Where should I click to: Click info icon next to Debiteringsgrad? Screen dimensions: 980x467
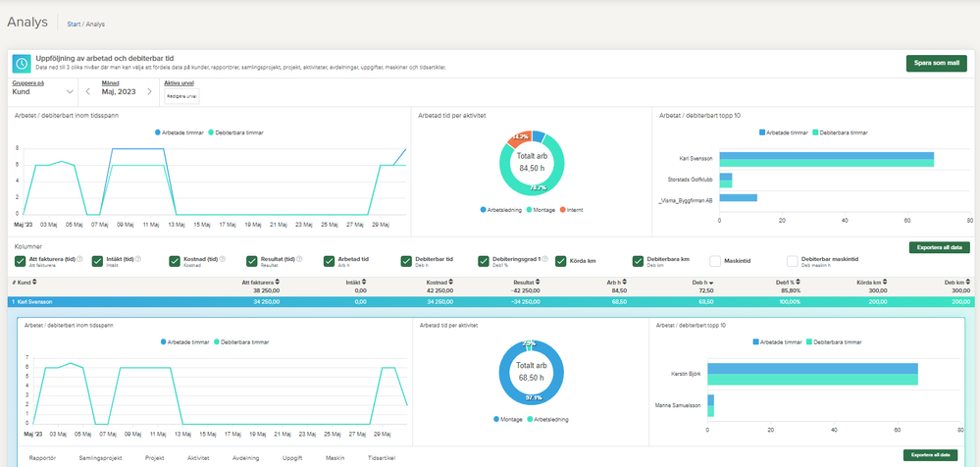(544, 259)
